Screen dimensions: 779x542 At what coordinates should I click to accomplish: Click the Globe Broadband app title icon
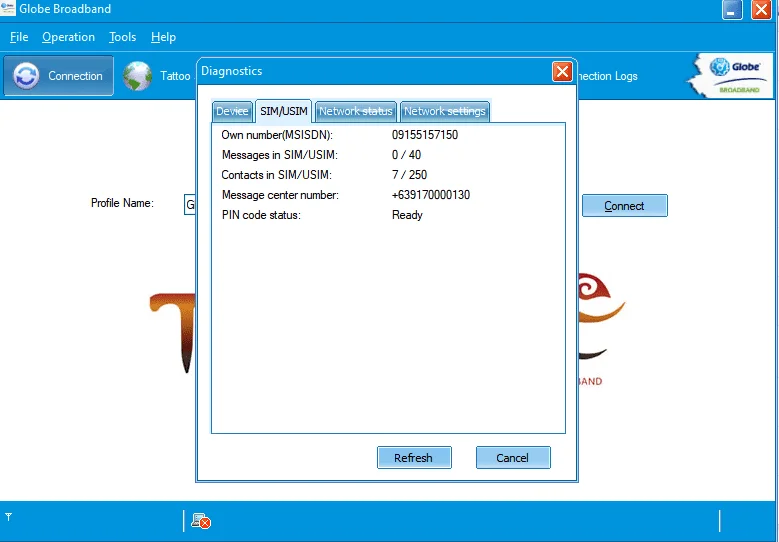(8, 8)
